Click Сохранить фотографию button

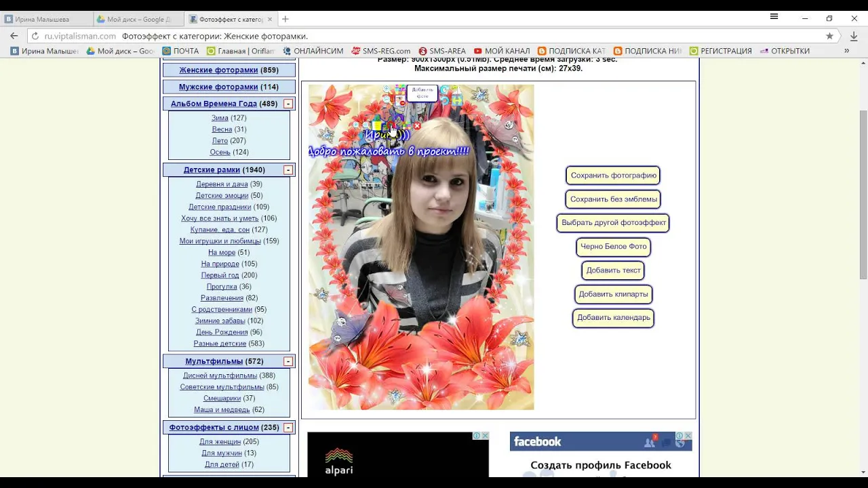(613, 176)
